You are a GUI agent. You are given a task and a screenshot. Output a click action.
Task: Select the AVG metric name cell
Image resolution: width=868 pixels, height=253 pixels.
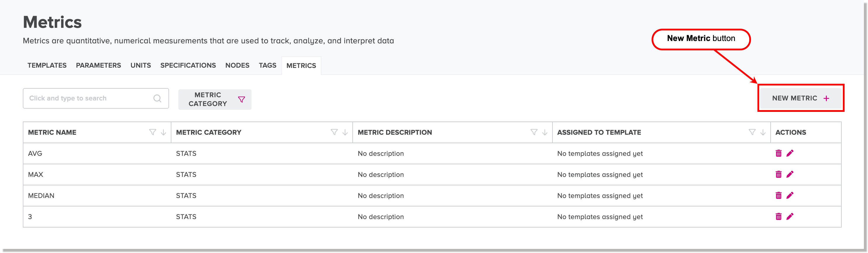click(97, 153)
